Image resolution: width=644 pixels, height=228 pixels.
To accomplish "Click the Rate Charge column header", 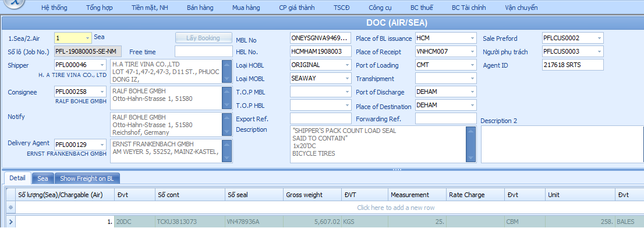I will click(476, 195).
